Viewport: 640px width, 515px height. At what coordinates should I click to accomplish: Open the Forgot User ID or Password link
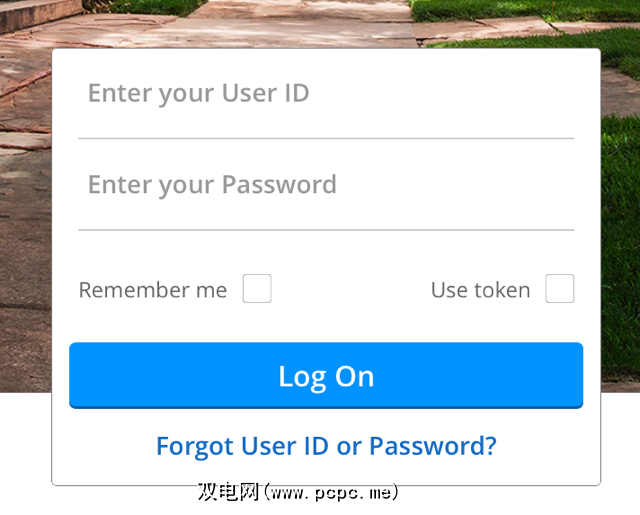click(x=326, y=446)
